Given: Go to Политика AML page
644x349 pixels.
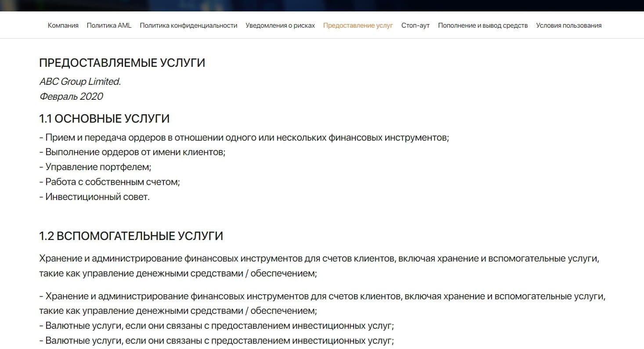Looking at the screenshot, I should click(x=109, y=25).
